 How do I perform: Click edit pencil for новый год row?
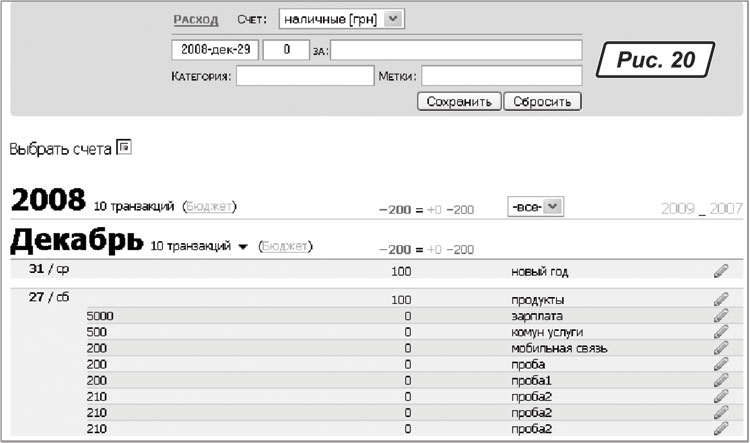click(x=720, y=271)
